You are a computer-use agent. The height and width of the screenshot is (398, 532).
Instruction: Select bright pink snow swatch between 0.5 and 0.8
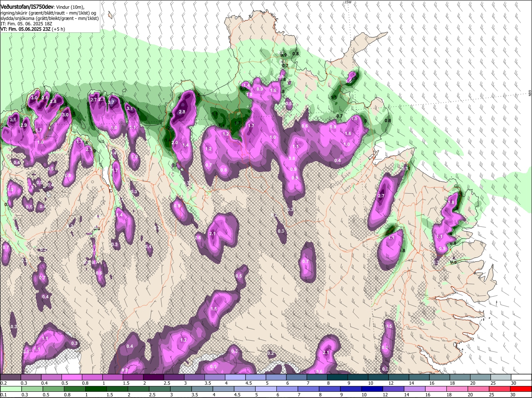[73, 377]
